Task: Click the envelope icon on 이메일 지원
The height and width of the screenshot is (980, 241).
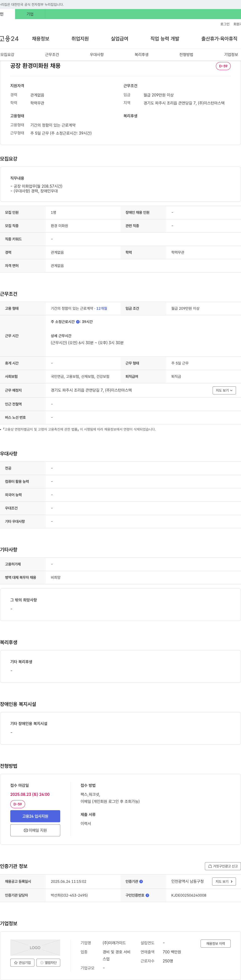Action: click(26, 830)
